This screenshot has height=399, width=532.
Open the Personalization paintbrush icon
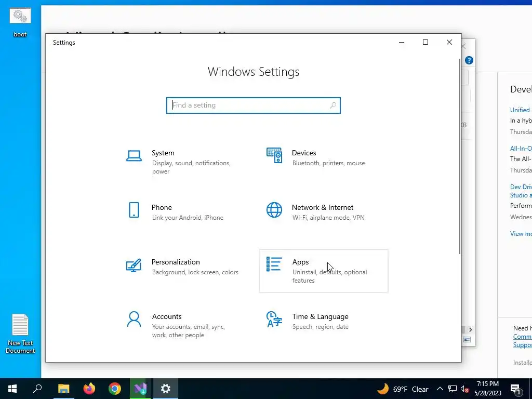134,265
